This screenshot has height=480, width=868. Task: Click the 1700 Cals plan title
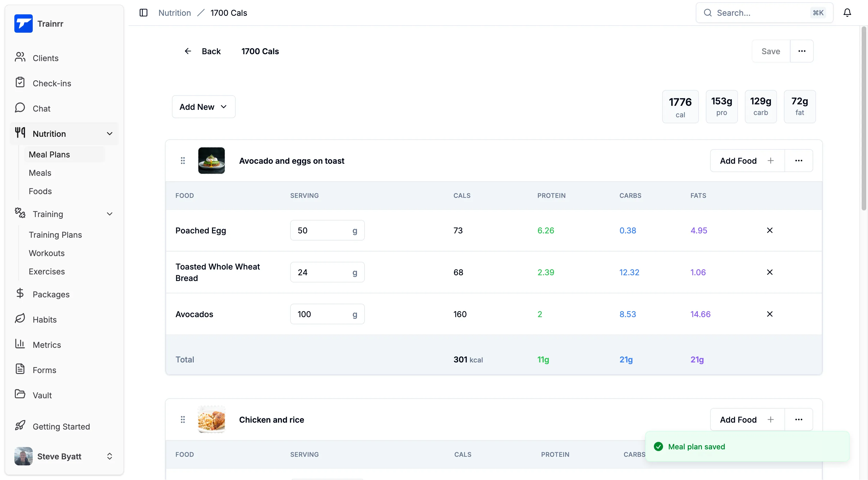(260, 51)
